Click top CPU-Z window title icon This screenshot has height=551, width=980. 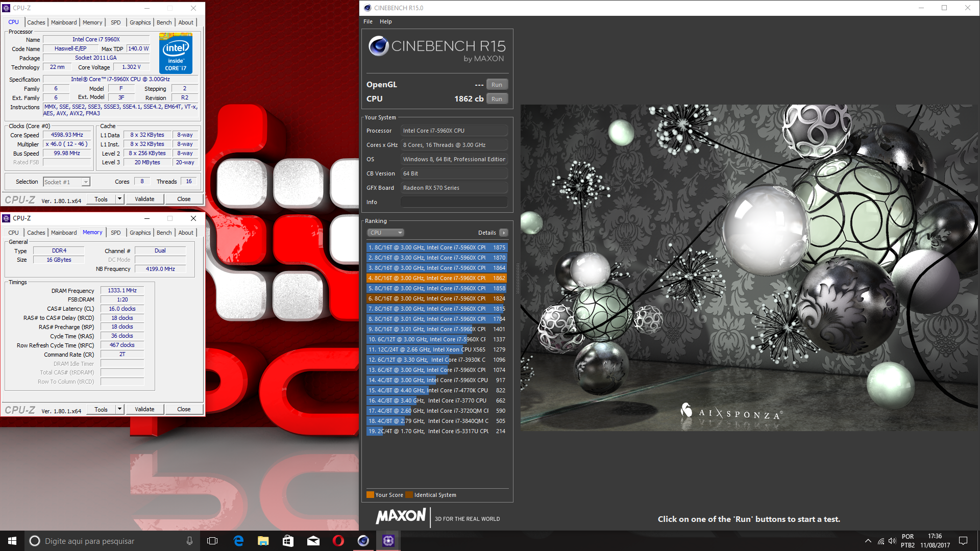pyautogui.click(x=6, y=8)
